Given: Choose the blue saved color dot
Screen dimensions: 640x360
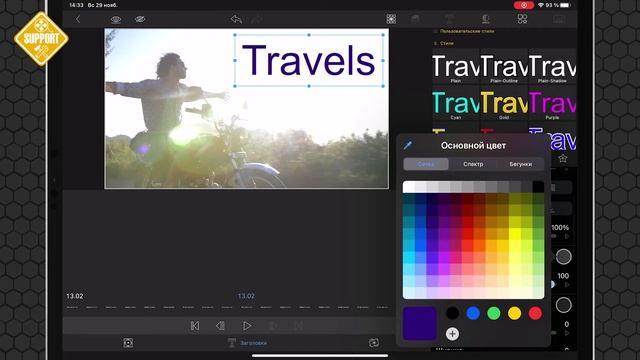Looking at the screenshot, I should (x=473, y=313).
